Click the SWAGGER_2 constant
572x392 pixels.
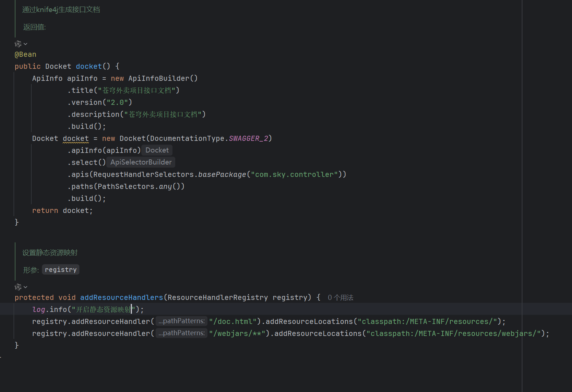[x=248, y=139]
